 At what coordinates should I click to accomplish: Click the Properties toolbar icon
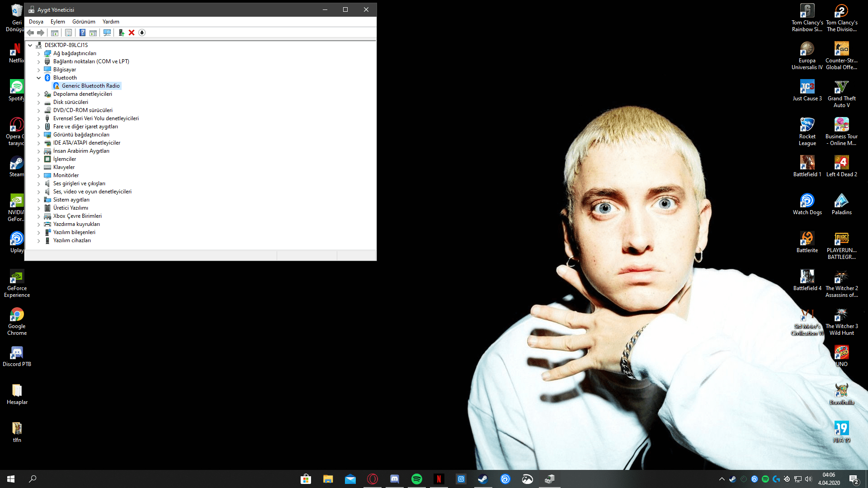coord(68,33)
